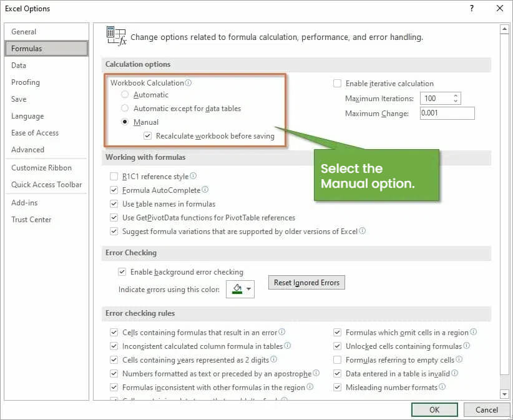Enable iterative calculation
The image size is (513, 420).
pos(337,83)
